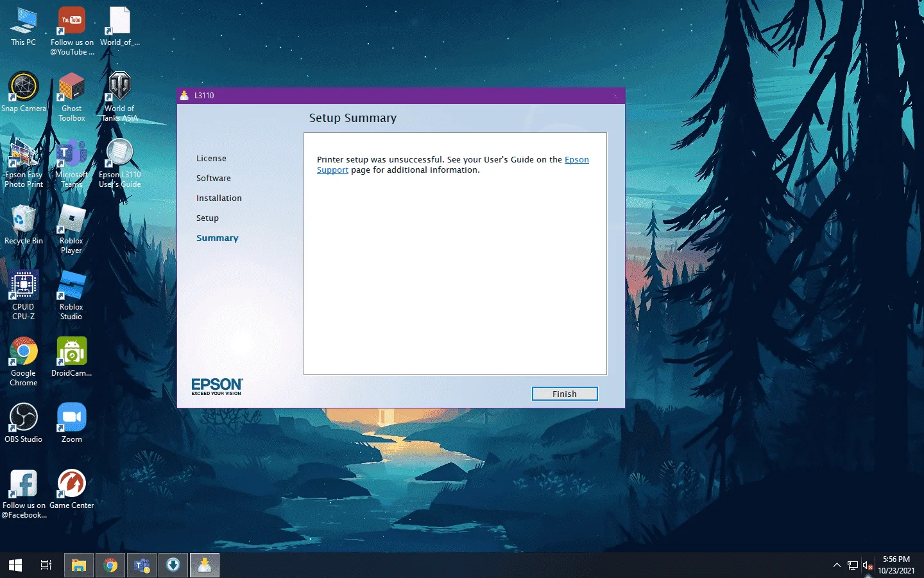Open network status tray icon
This screenshot has width=924, height=578.
[x=853, y=565]
